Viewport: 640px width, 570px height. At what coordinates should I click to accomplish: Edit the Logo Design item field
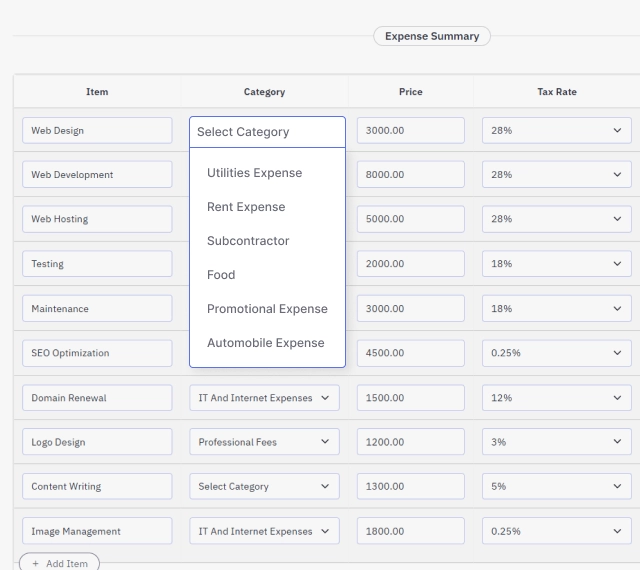click(x=97, y=442)
